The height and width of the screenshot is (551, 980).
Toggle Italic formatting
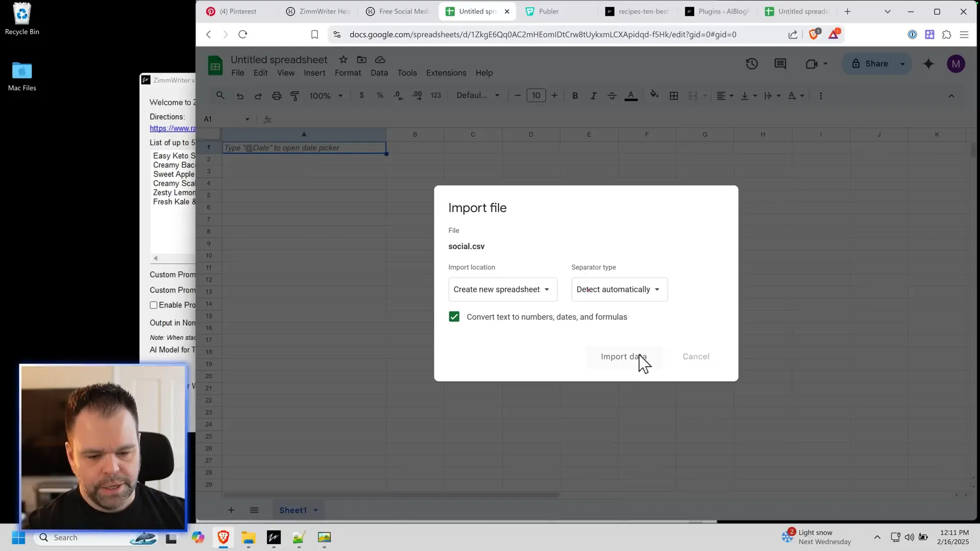tap(593, 96)
